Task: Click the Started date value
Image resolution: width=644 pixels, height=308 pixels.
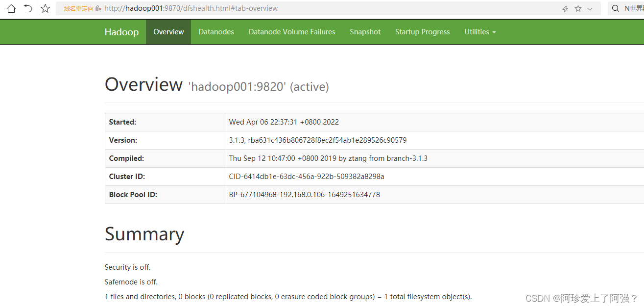Action: (x=284, y=122)
